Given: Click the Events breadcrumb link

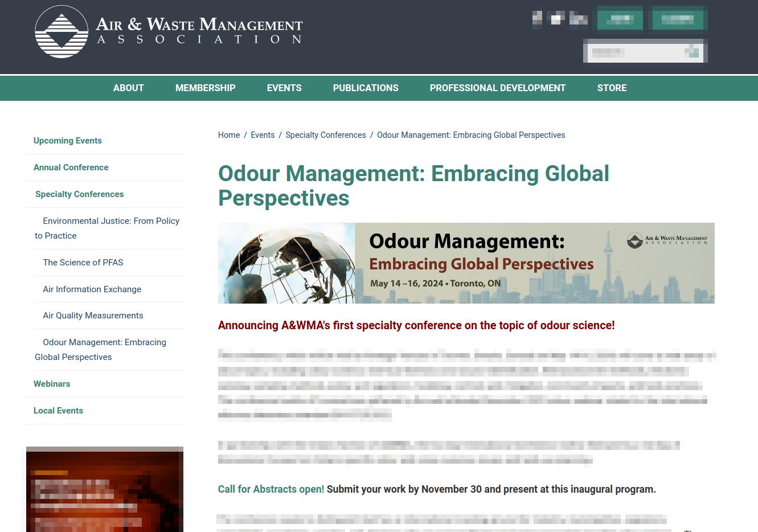Looking at the screenshot, I should pyautogui.click(x=263, y=135).
